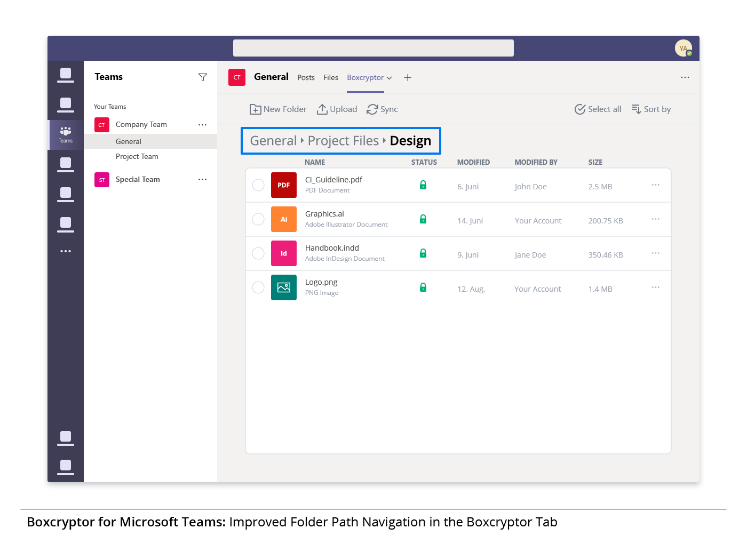Screen dimensions: 747x560
Task: Click the Sync button
Action: point(382,109)
